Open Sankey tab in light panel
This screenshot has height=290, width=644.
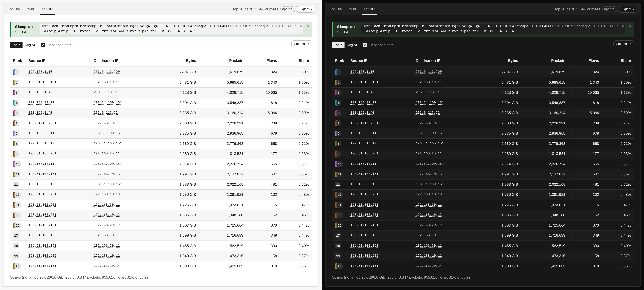point(15,9)
